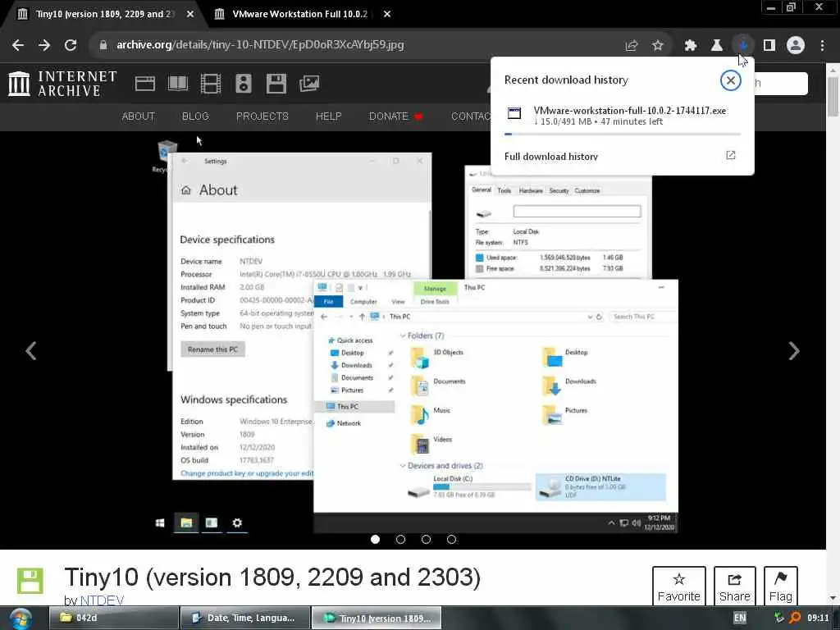Toggle the browser side panel icon

click(x=769, y=46)
